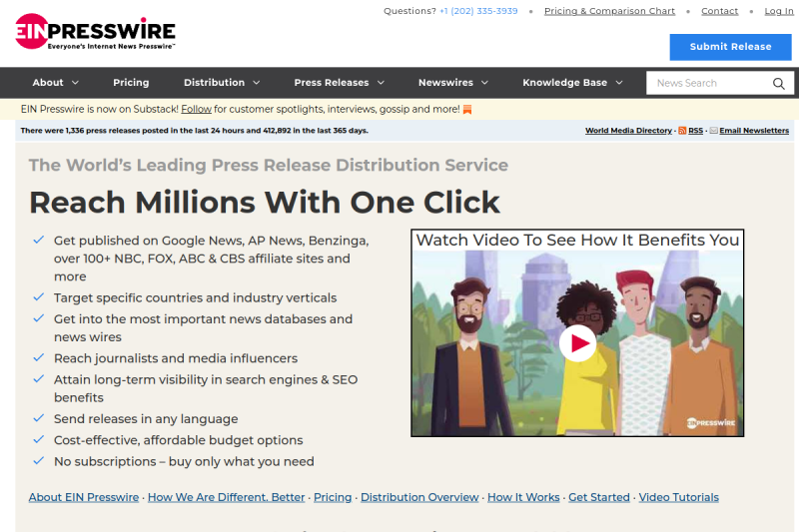Open the Press Releases nav item

pos(332,83)
